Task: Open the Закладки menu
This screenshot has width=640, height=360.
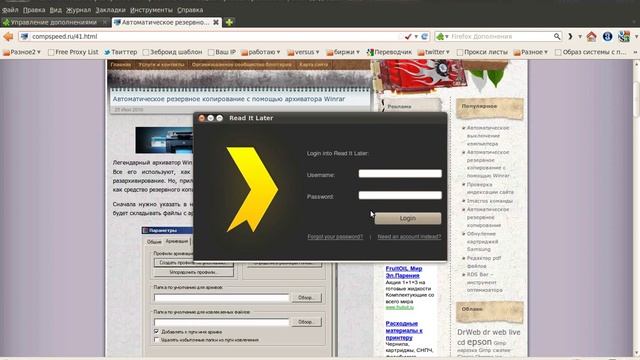Action: (110, 10)
